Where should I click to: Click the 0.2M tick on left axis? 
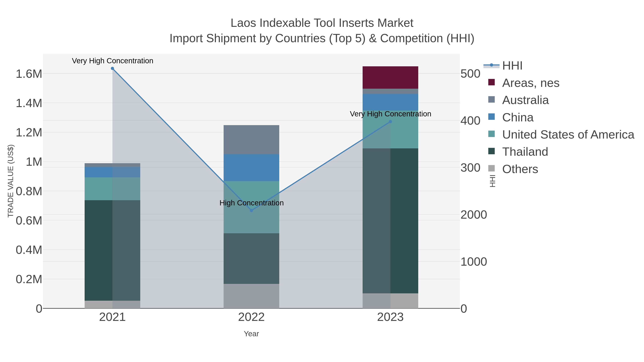[29, 279]
